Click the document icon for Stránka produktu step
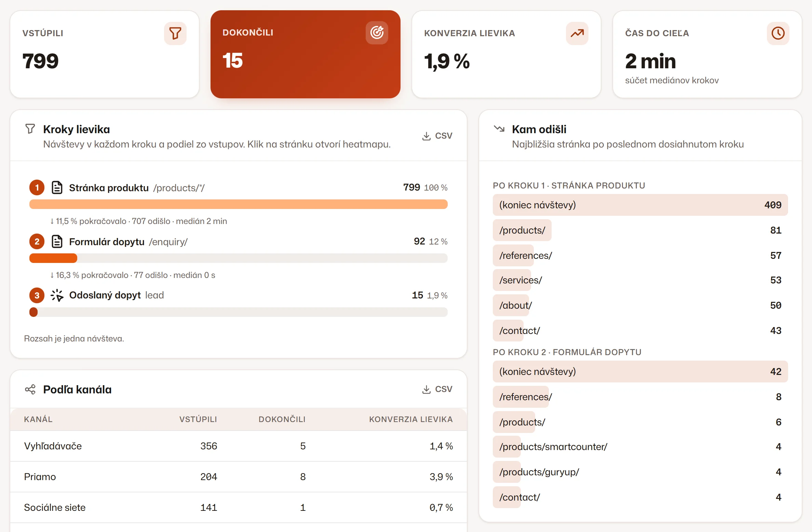Screen dimensions: 812x532 (57, 187)
